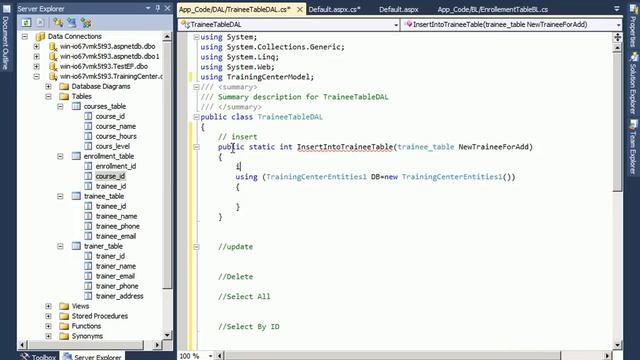This screenshot has width=640, height=360.
Task: Collapse the Data Connections tree node
Action: pyautogui.click(x=25, y=36)
